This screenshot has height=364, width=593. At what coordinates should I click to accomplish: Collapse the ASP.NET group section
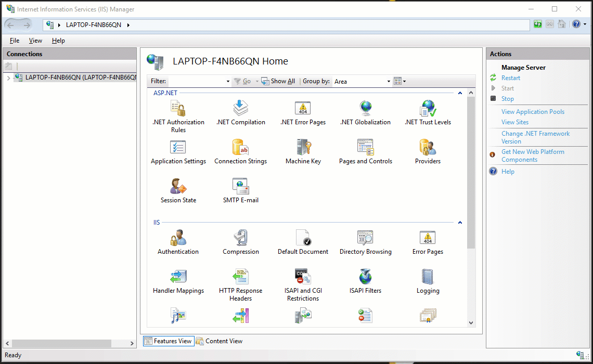point(460,93)
